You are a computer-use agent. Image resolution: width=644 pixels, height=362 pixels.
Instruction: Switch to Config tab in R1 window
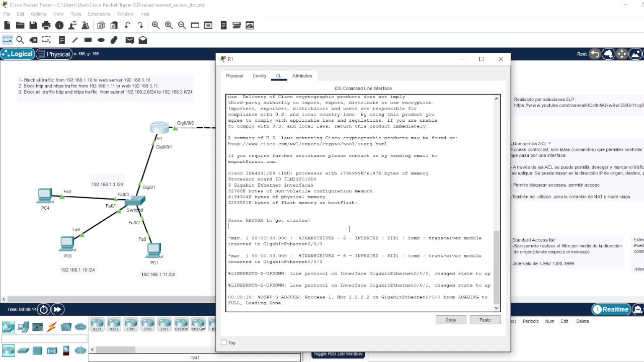259,76
